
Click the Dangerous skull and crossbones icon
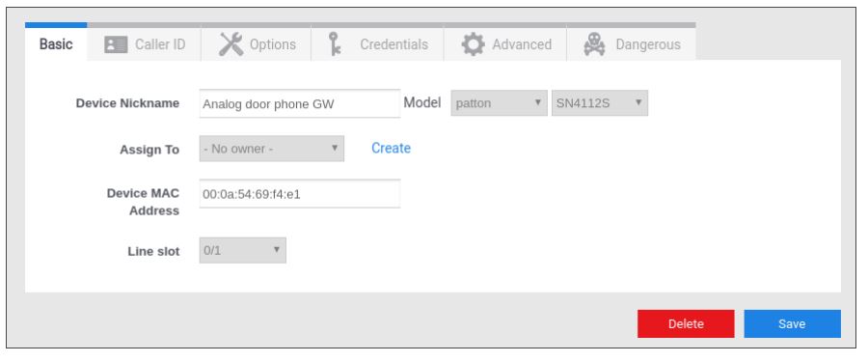tap(594, 44)
